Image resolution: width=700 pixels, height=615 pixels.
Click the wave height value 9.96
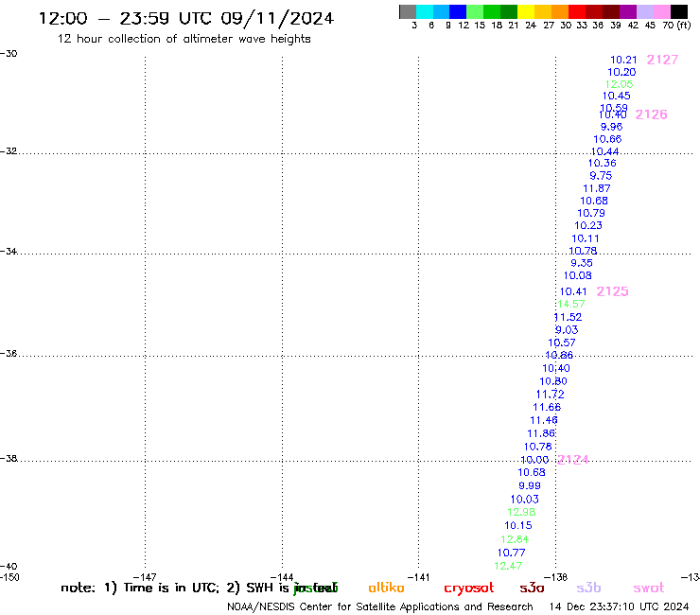point(611,127)
